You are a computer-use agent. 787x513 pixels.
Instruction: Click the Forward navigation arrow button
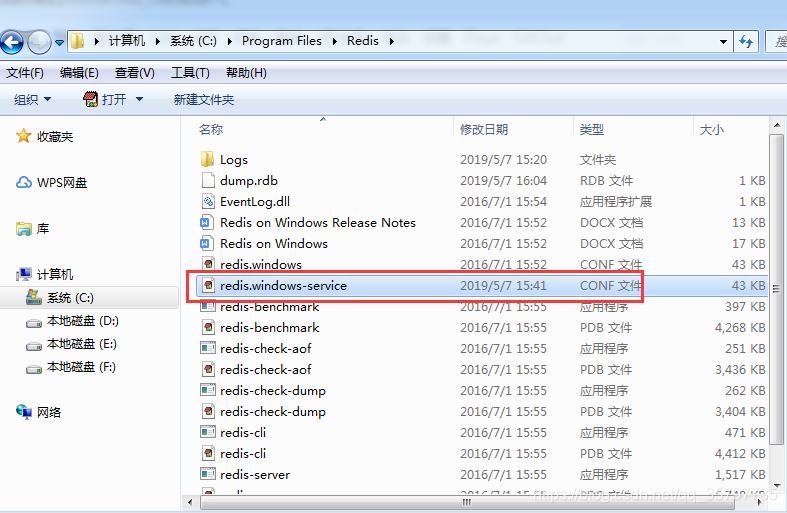tap(39, 42)
